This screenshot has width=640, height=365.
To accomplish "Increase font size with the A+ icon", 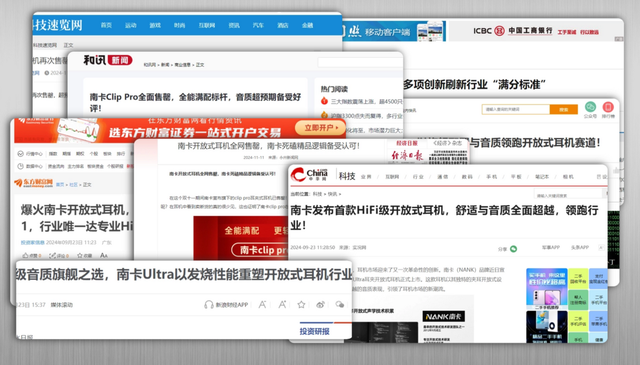I will [x=282, y=305].
